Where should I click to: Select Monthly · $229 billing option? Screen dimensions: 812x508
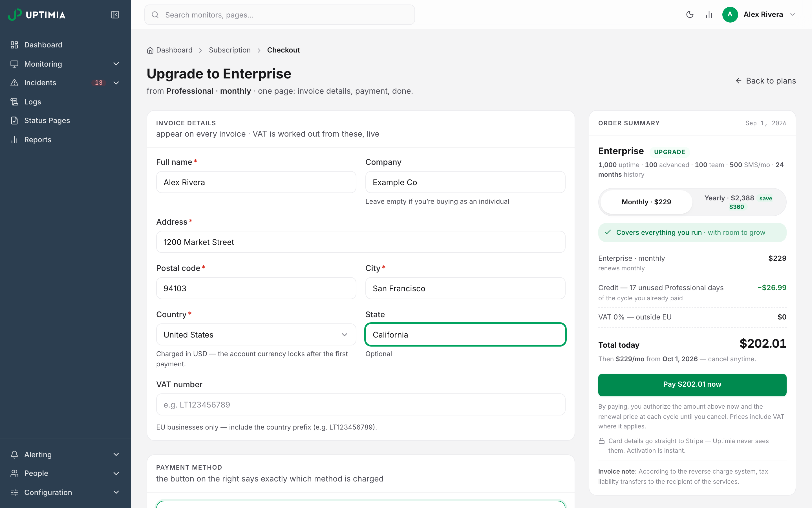[x=646, y=202]
